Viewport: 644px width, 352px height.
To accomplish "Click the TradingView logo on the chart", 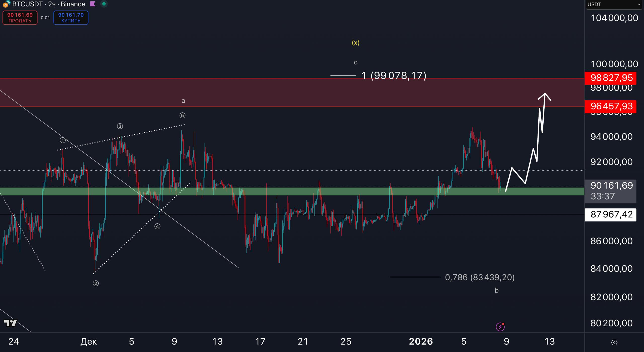I will click(x=11, y=323).
